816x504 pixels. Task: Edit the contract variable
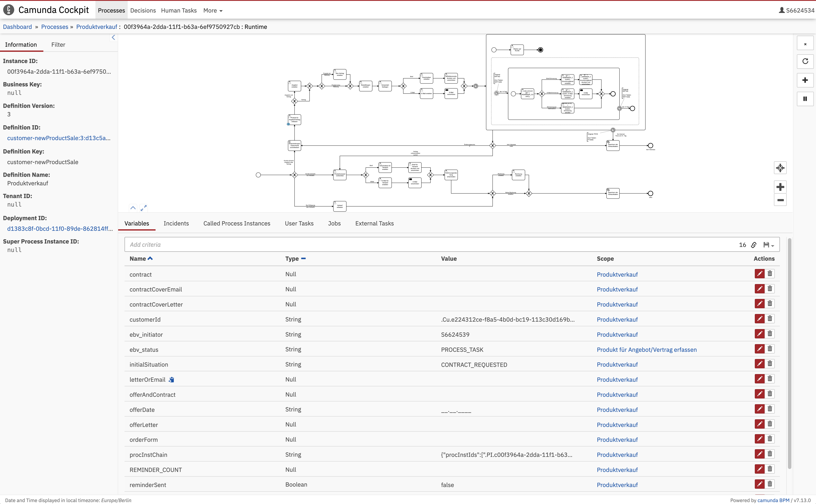pyautogui.click(x=760, y=274)
